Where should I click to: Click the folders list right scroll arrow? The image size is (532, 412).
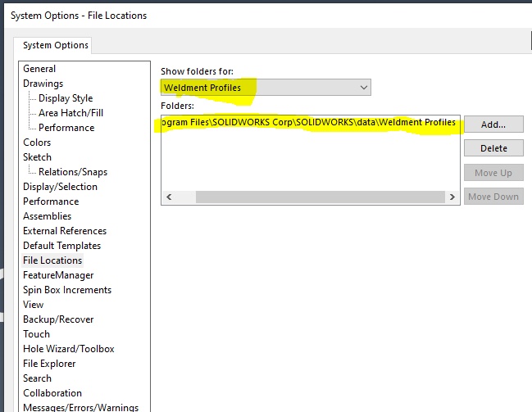452,197
